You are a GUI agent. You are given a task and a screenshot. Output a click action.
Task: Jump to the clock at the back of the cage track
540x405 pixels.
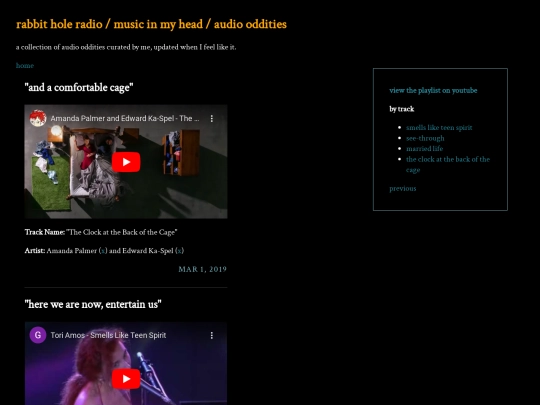448,165
